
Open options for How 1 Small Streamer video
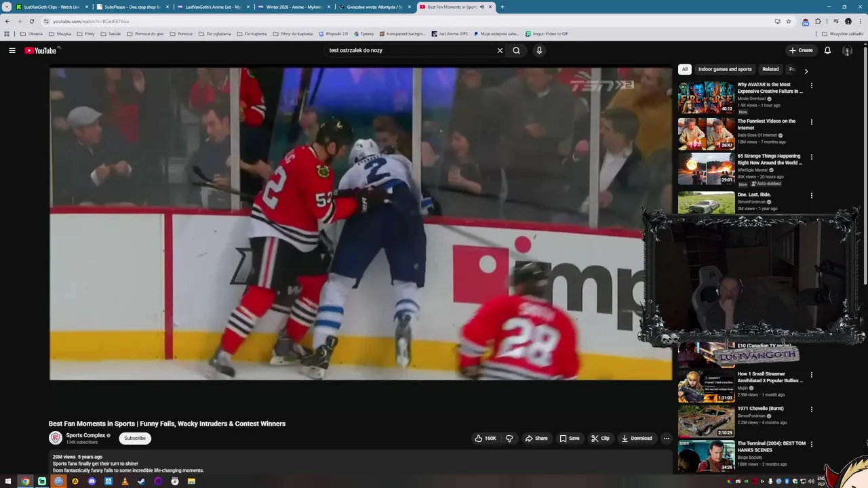[811, 375]
